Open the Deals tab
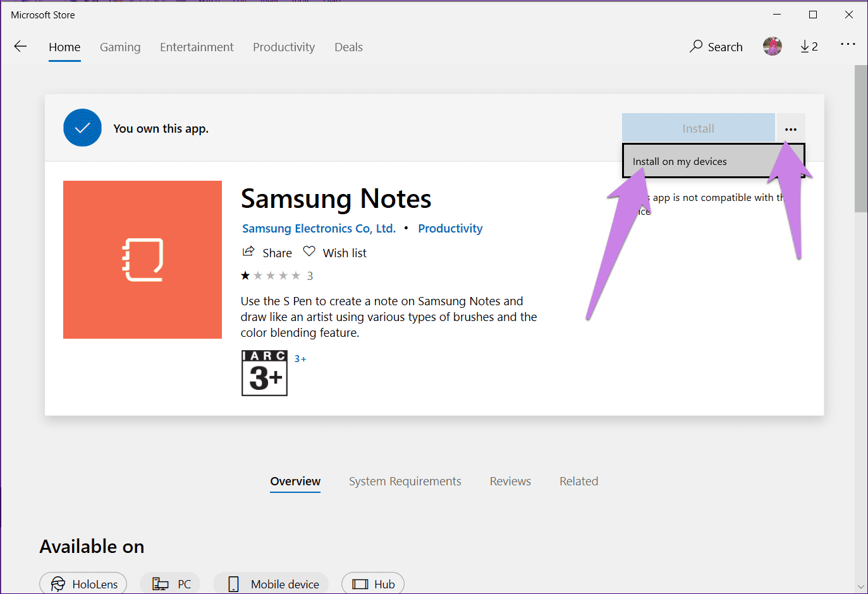This screenshot has width=868, height=594. [348, 47]
